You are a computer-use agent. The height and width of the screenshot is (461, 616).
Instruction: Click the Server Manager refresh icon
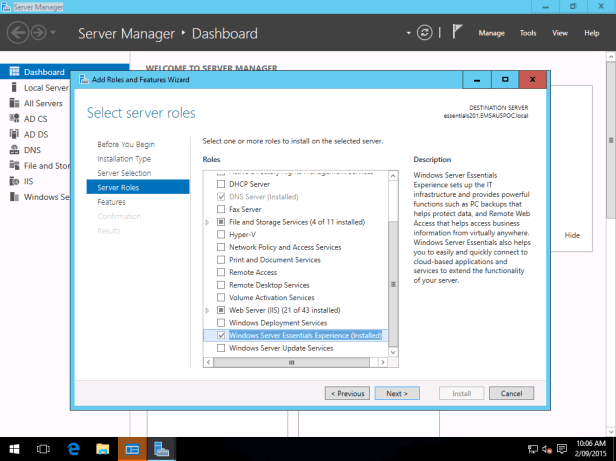point(426,33)
